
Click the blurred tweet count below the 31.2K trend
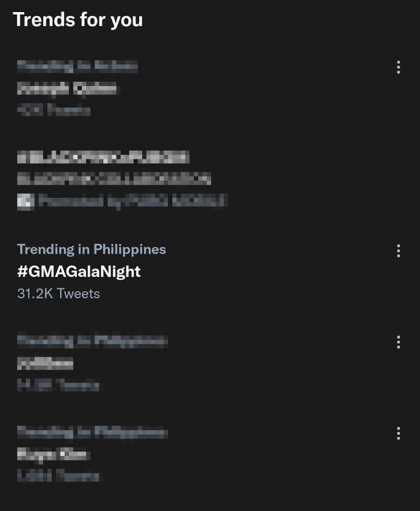pos(58,386)
